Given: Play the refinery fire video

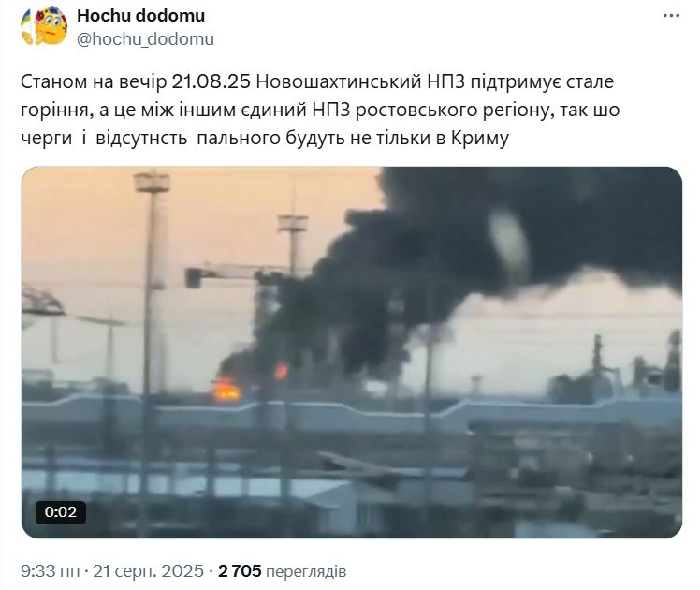Looking at the screenshot, I should (x=351, y=352).
